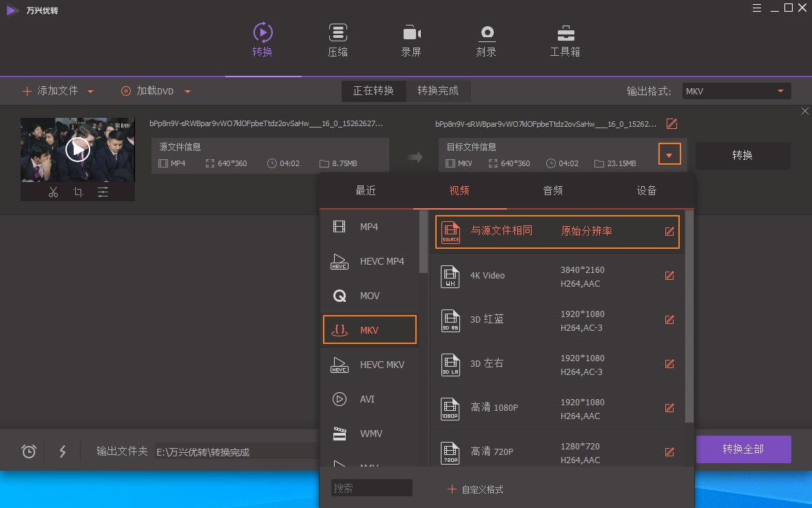This screenshot has height=508, width=812.
Task: Click the edit icon next to 高清 1080P preset
Action: (x=669, y=407)
